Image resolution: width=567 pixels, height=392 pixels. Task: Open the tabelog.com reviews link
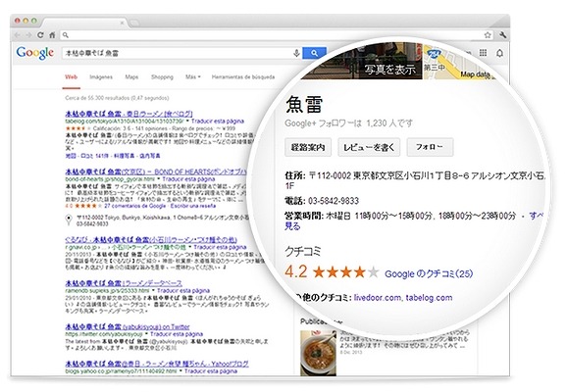pos(429,298)
